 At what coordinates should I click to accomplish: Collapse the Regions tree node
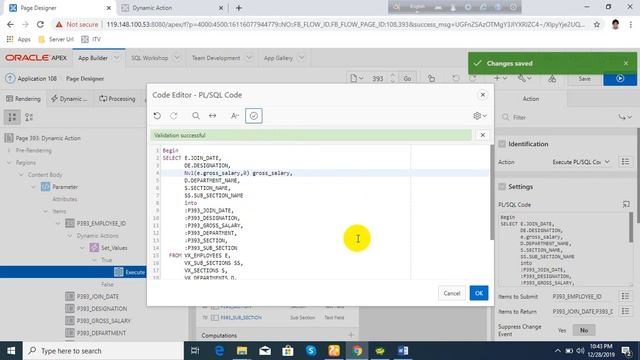pos(9,162)
